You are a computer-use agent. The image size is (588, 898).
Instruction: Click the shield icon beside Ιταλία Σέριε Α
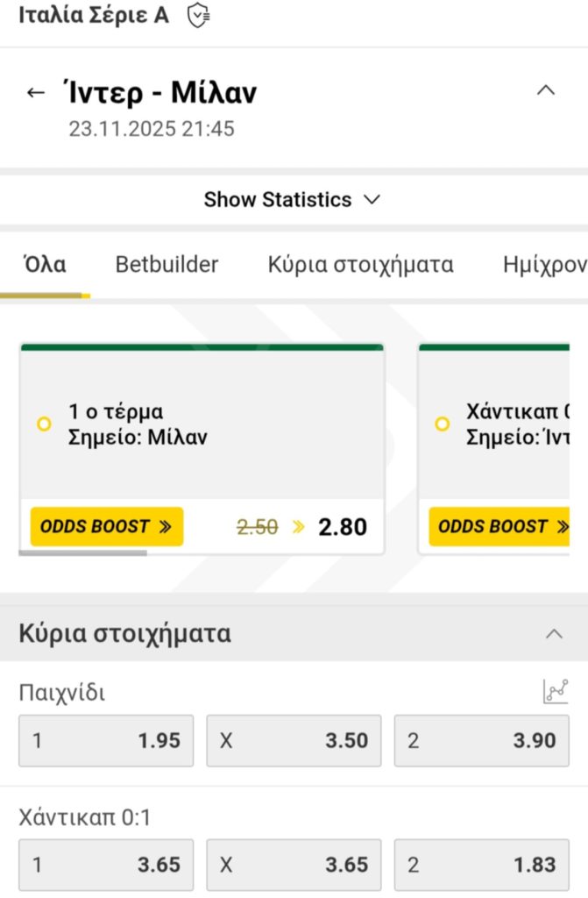(x=199, y=16)
